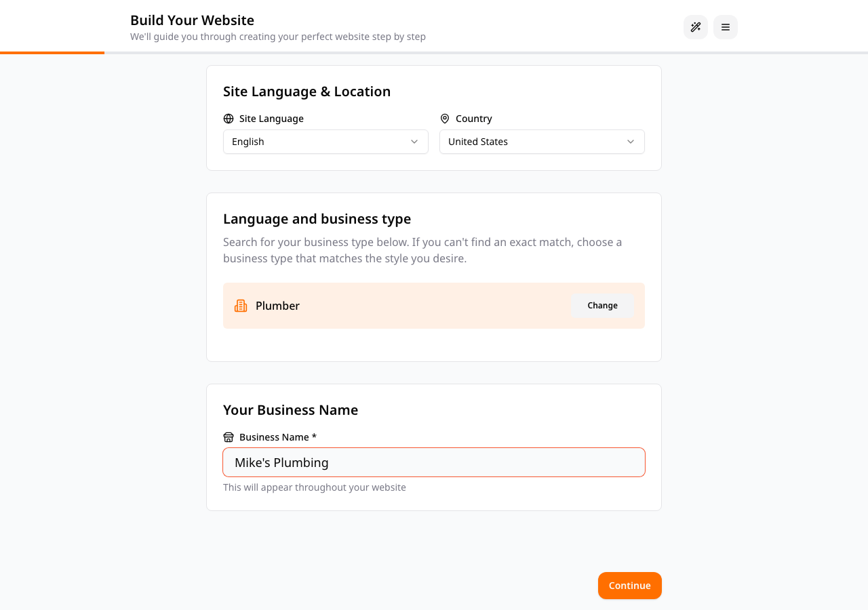
Task: Open the Site Language dropdown showing English
Action: (x=325, y=142)
